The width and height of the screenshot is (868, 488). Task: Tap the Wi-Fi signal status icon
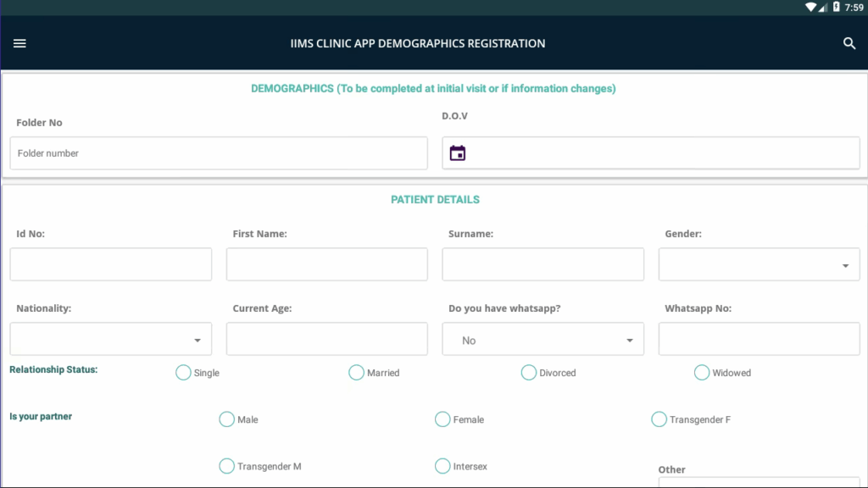point(810,7)
